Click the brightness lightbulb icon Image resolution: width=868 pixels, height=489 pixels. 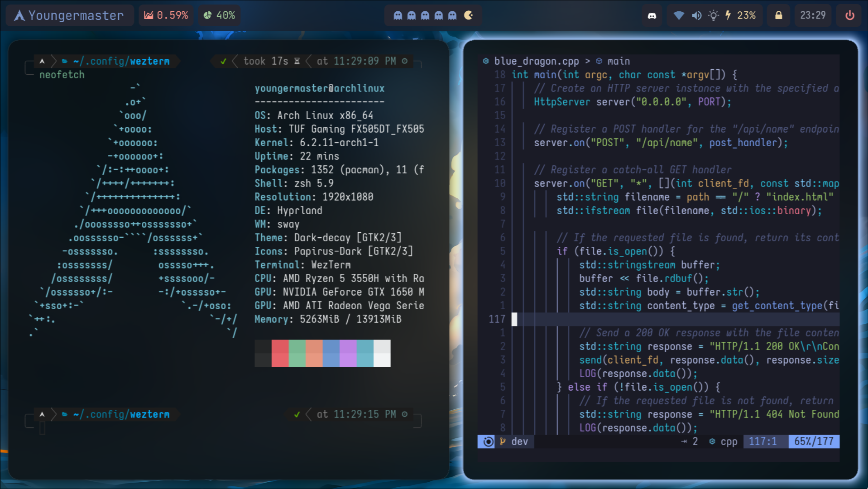pyautogui.click(x=714, y=15)
